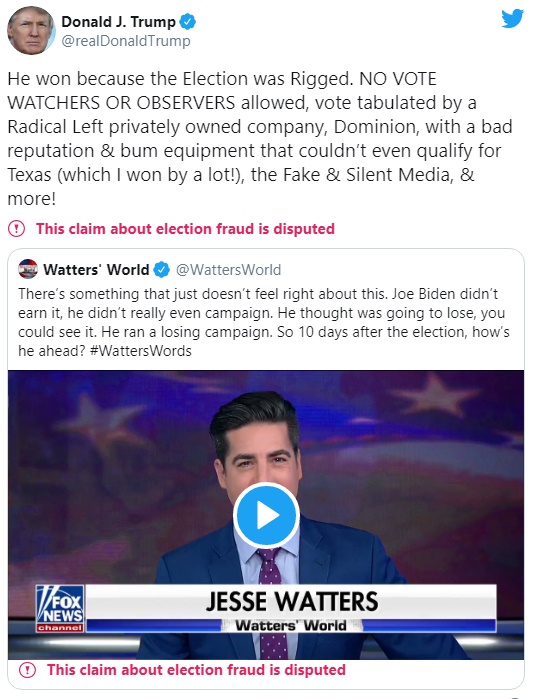Image resolution: width=535 pixels, height=699 pixels.
Task: Click the Donald J. Trump display name
Action: [x=118, y=21]
